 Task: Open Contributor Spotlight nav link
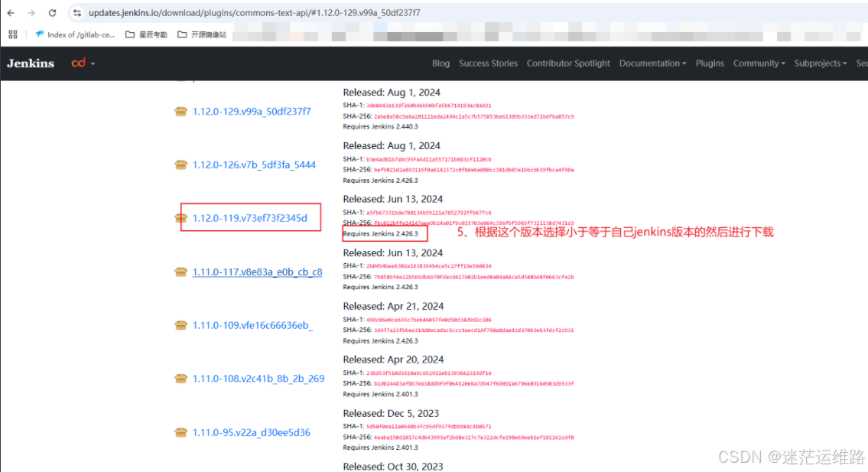(568, 63)
